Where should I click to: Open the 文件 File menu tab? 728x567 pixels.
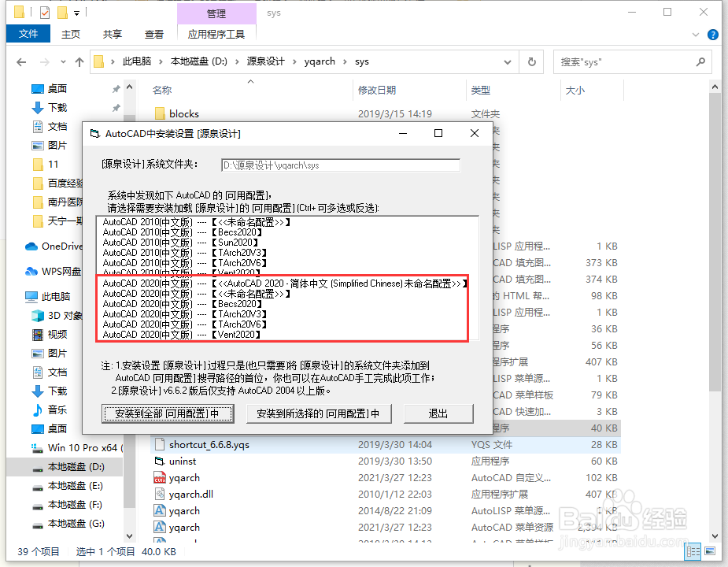[28, 34]
